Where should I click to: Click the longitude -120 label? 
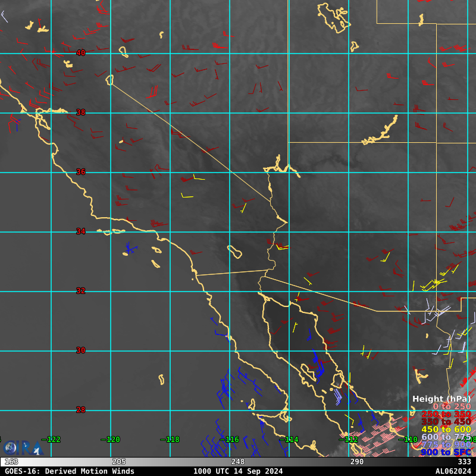111,440
